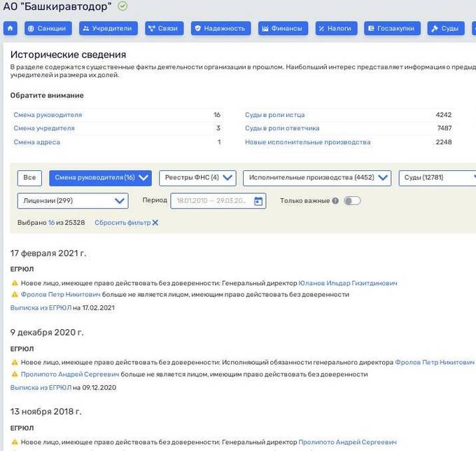This screenshot has height=451, width=476.
Task: Open the home icon button
Action: tap(10, 28)
